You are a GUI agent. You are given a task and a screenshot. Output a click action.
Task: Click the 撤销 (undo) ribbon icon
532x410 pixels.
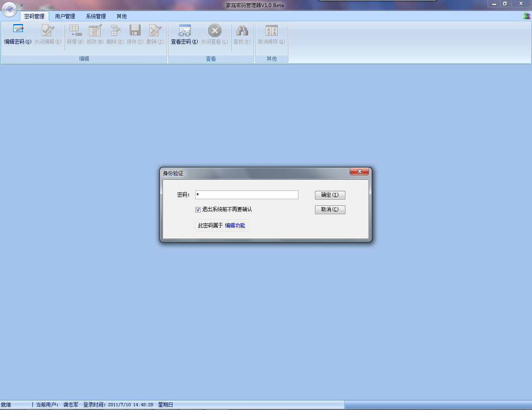(155, 30)
